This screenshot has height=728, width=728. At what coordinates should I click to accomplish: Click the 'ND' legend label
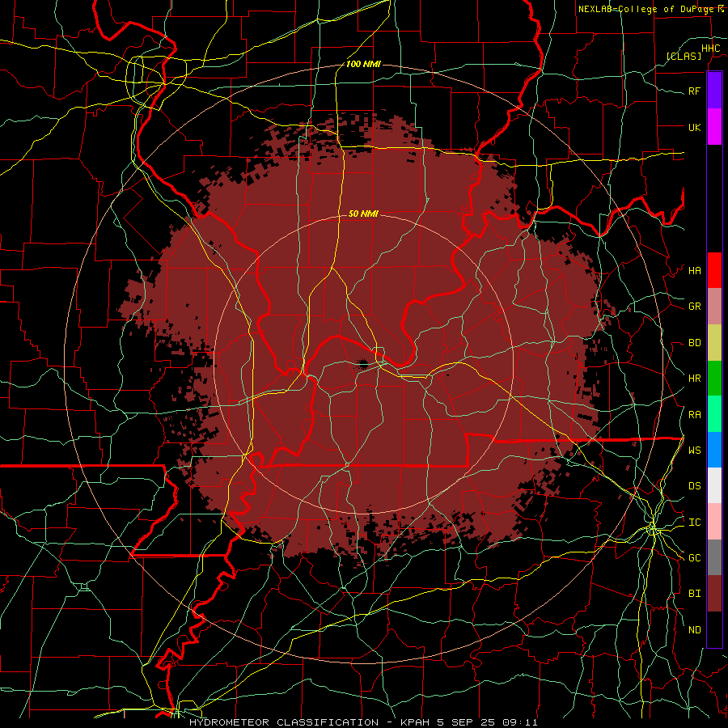(x=694, y=630)
